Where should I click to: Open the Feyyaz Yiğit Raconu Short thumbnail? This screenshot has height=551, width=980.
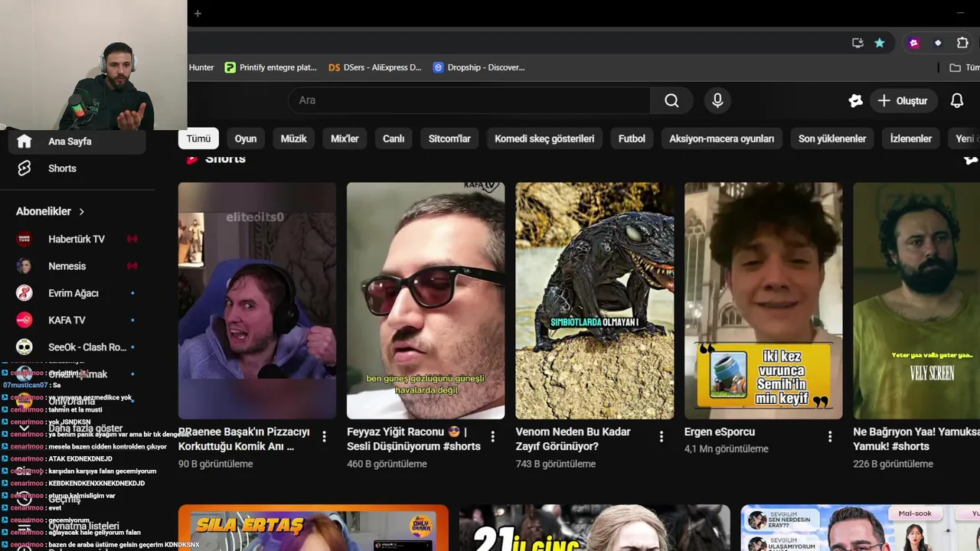(426, 301)
